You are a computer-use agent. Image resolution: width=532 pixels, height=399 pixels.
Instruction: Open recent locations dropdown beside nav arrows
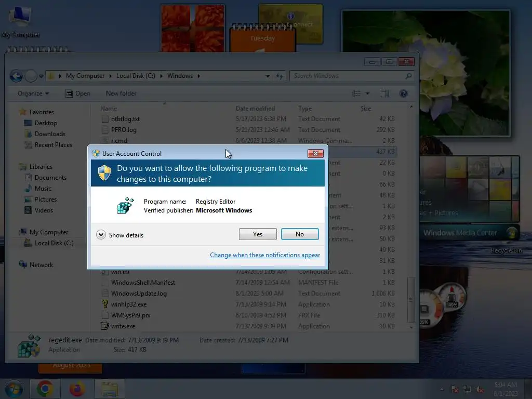[x=41, y=76]
